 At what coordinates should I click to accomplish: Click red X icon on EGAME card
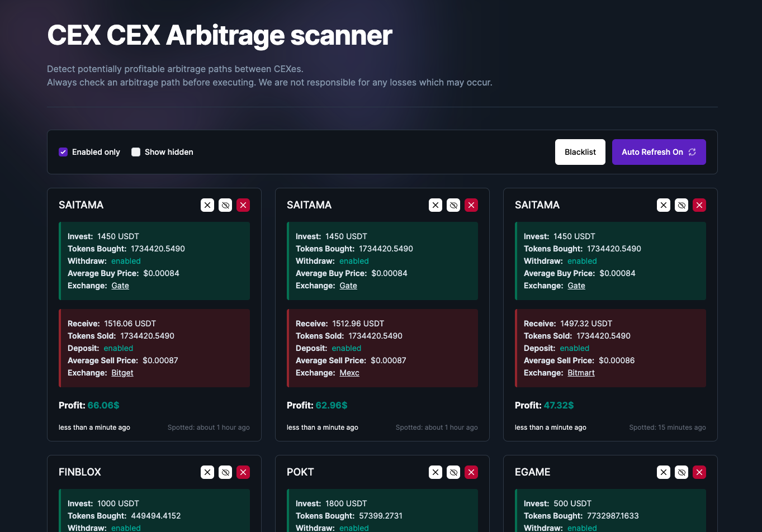[699, 472]
